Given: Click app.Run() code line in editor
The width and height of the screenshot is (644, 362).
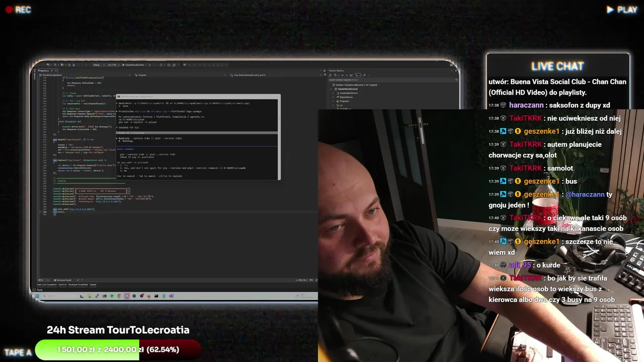Looking at the screenshot, I should pyautogui.click(x=59, y=212).
